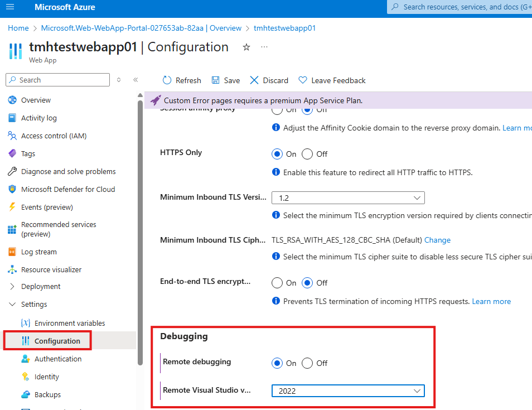
Task: Click the Leave Feedback heart icon
Action: point(303,80)
